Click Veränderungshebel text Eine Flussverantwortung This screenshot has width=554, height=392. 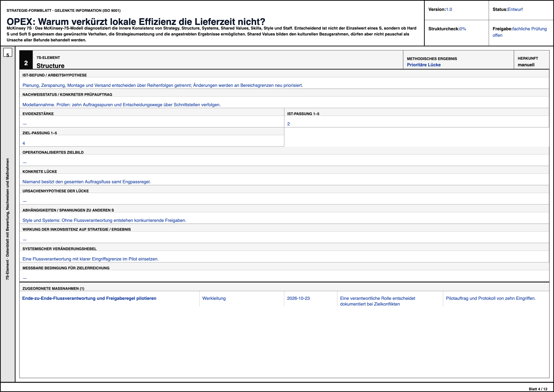tap(90, 259)
